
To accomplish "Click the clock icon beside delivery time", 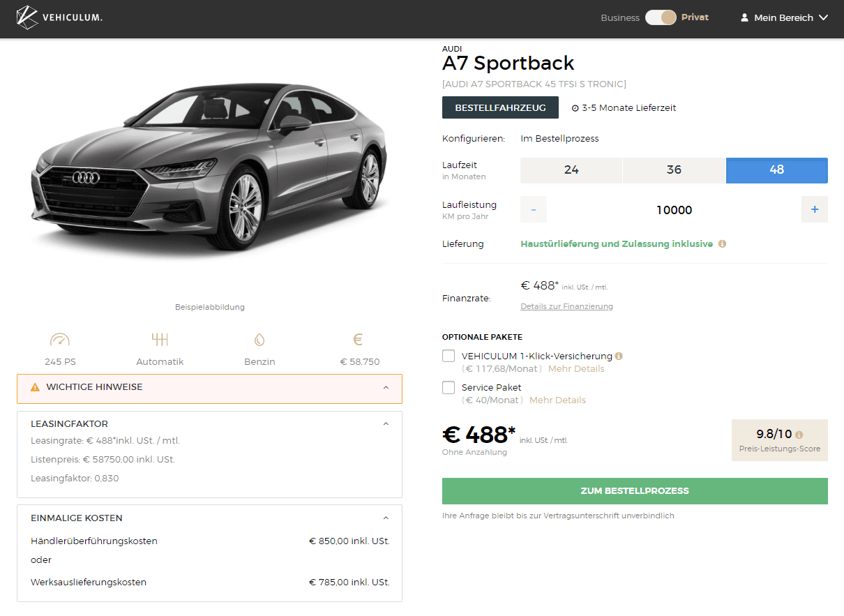I will pos(575,108).
